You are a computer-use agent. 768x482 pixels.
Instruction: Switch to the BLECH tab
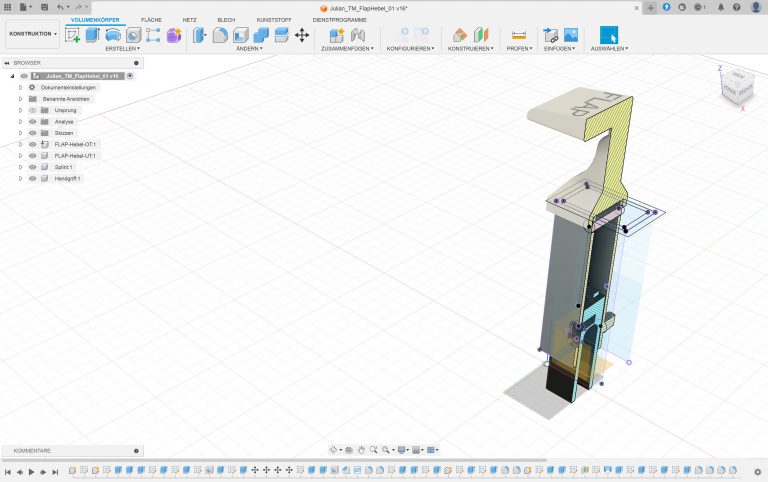coord(226,19)
